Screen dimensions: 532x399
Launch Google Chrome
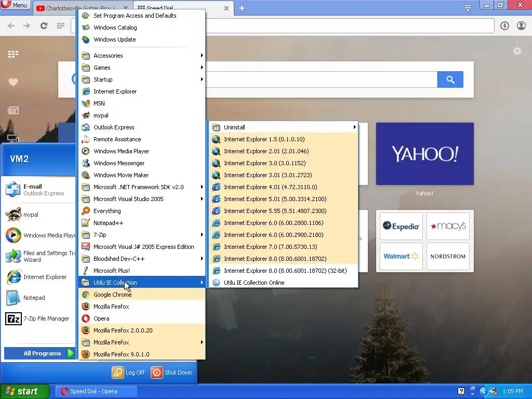coord(142,295)
